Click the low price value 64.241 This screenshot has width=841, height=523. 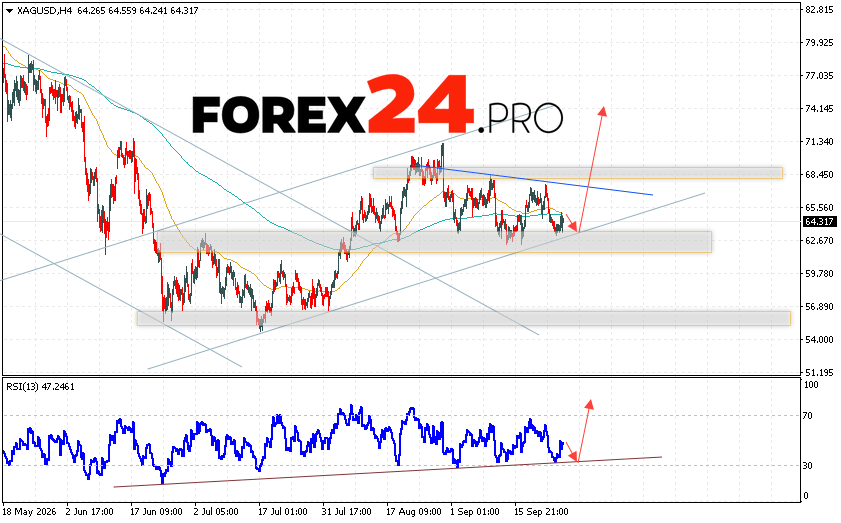click(x=152, y=11)
